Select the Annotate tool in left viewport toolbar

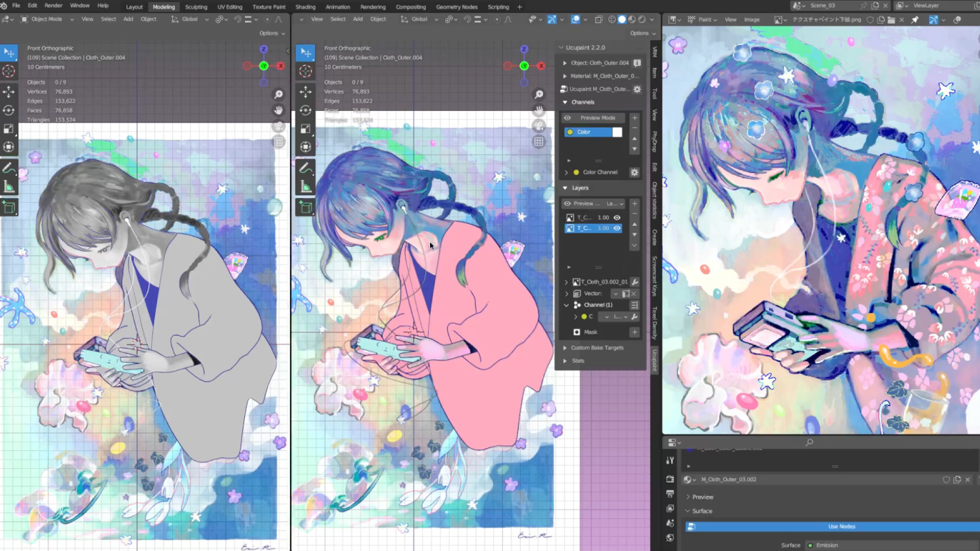coord(9,167)
